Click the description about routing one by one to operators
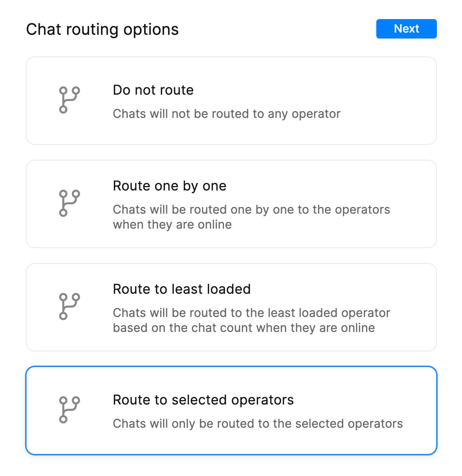This screenshot has height=476, width=462. [x=251, y=217]
